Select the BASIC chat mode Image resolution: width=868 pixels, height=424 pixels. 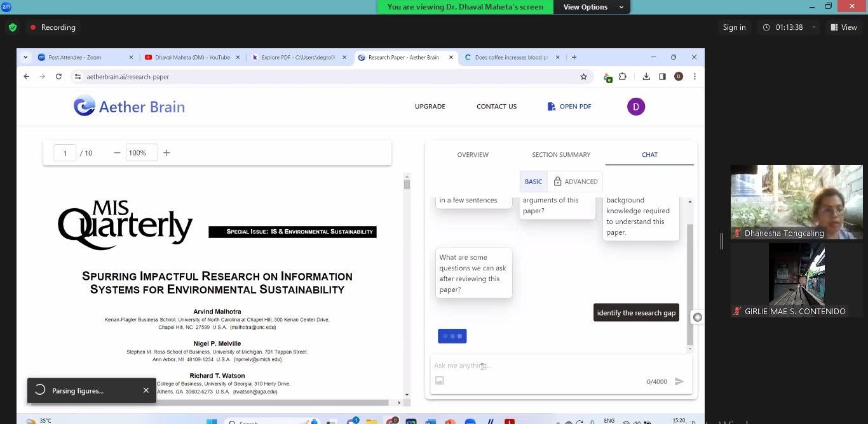pyautogui.click(x=533, y=182)
